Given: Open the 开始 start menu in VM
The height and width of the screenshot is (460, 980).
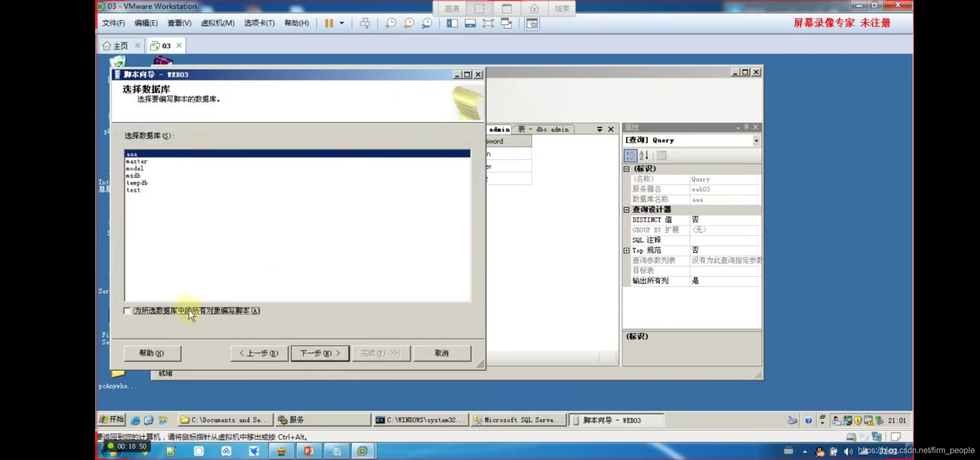Looking at the screenshot, I should 111,420.
